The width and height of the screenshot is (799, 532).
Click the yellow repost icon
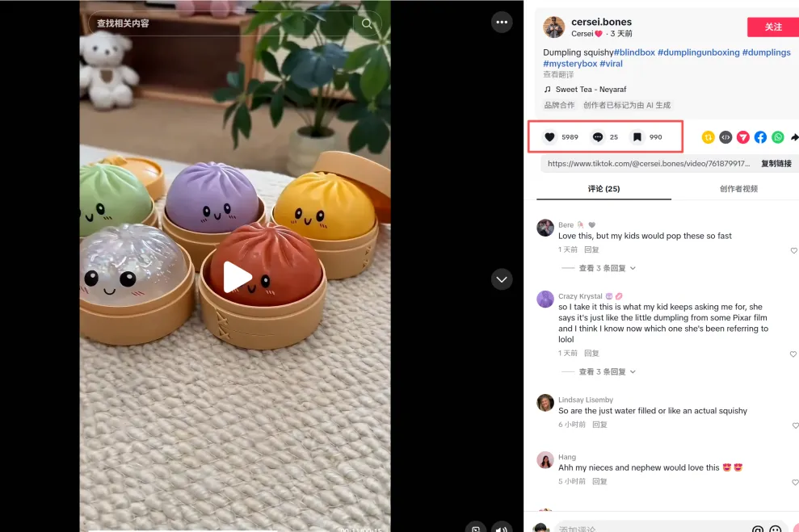click(x=708, y=137)
